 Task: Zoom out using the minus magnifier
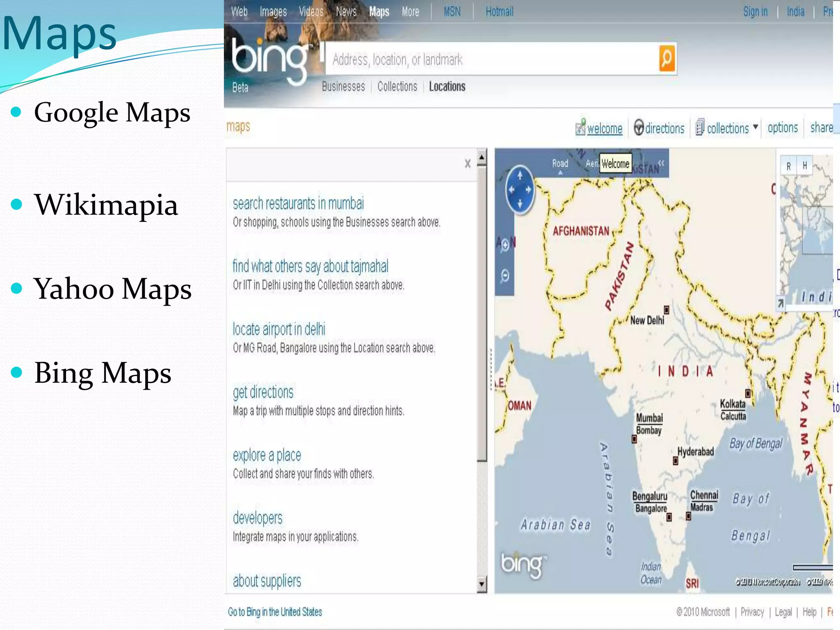[505, 276]
